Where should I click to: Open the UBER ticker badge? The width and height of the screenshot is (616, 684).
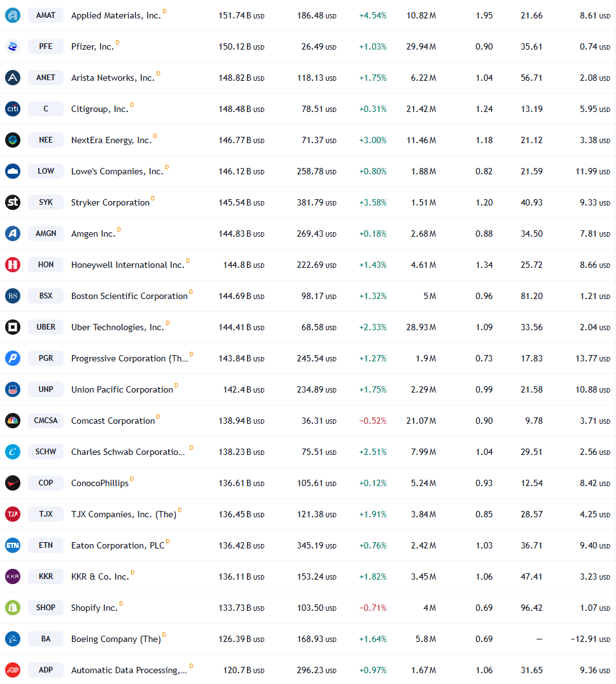(x=46, y=327)
